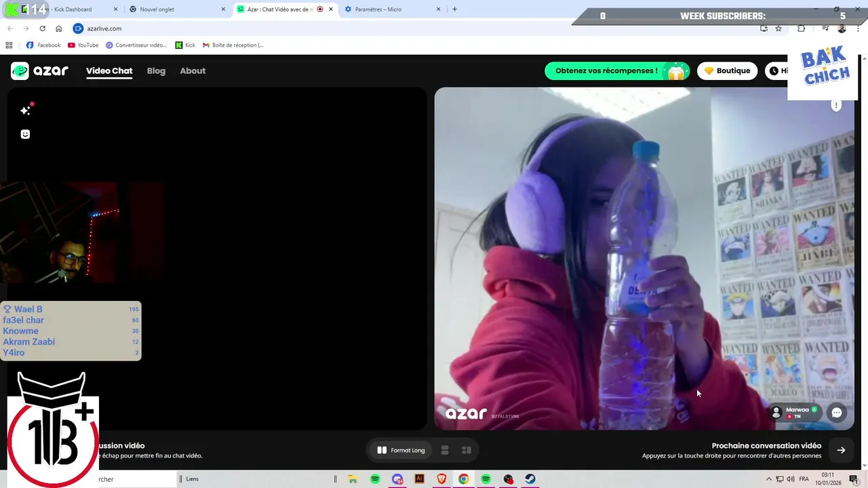The image size is (868, 488).
Task: Click the browser back arrow
Action: pos(9,28)
